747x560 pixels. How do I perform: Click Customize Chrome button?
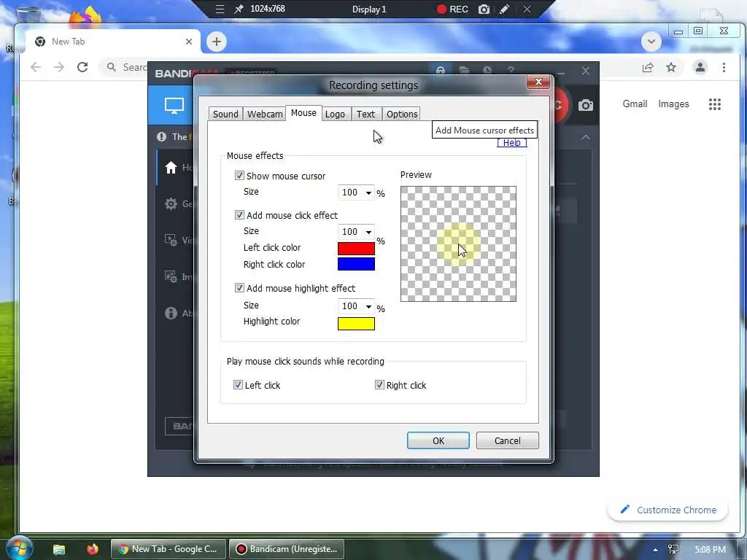click(668, 510)
